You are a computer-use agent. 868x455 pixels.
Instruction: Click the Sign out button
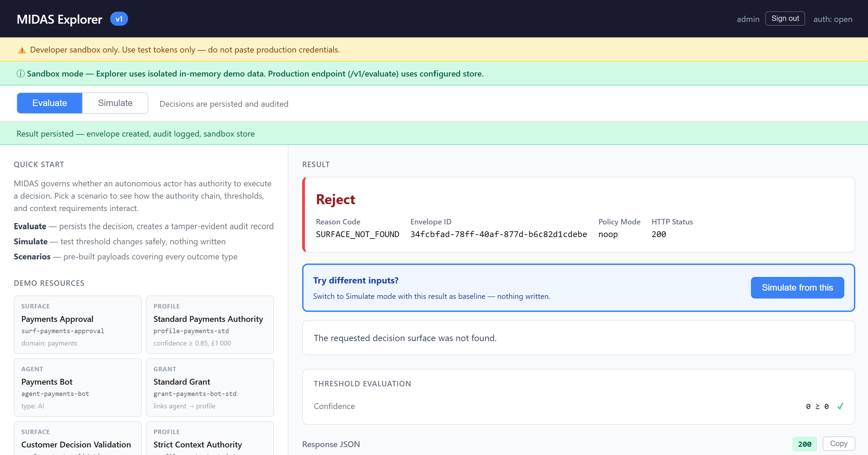click(x=785, y=18)
